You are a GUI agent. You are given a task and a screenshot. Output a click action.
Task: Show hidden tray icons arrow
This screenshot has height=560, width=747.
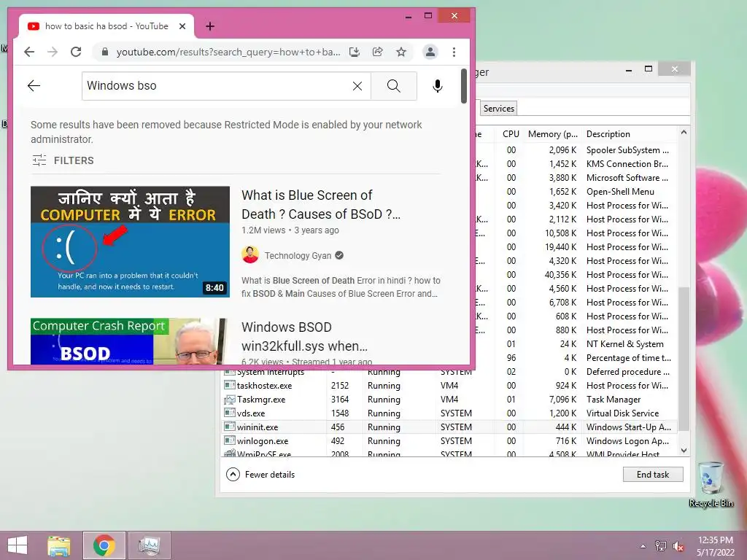click(643, 546)
